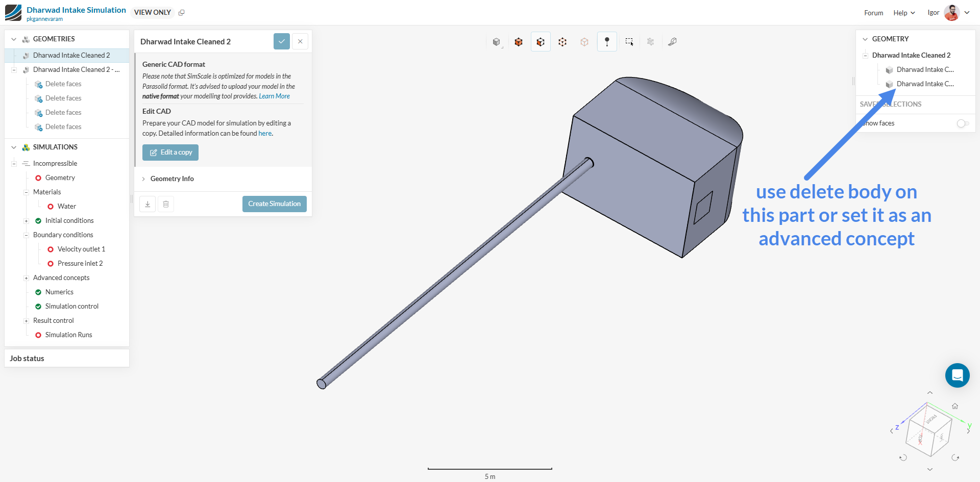980x482 pixels.
Task: Enable the box selection tool
Action: 629,42
